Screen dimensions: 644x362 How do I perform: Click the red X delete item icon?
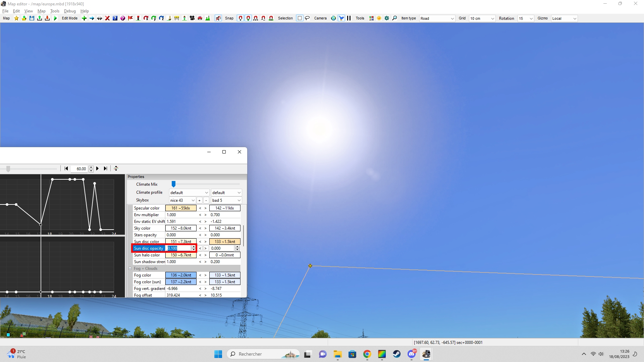[x=107, y=18]
